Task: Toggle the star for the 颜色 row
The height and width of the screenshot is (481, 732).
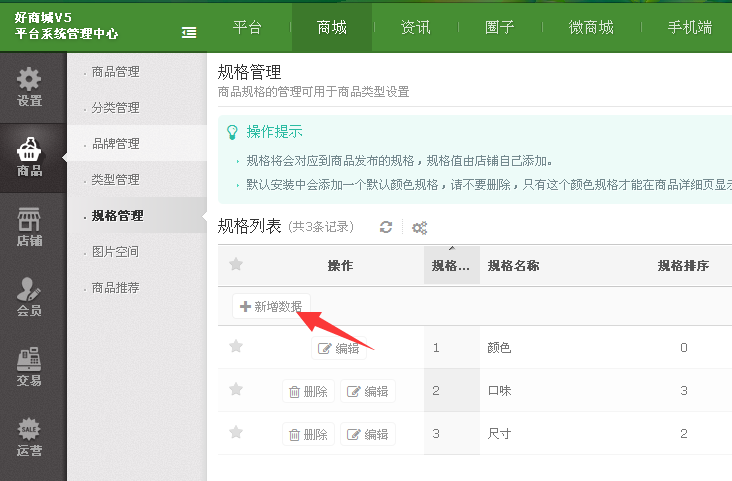Action: tap(236, 347)
